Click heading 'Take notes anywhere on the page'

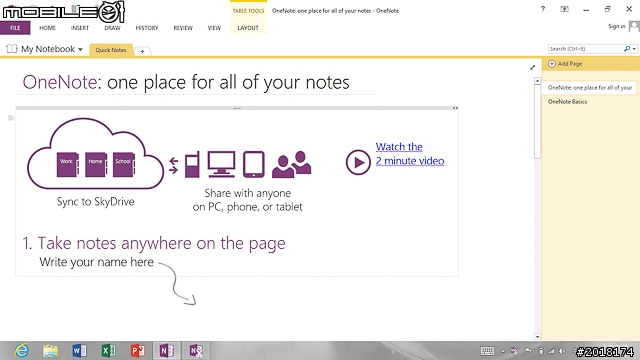click(154, 243)
